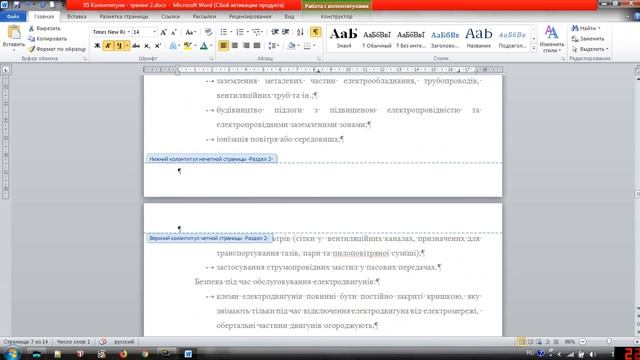Apply subscript formatting

(147, 46)
